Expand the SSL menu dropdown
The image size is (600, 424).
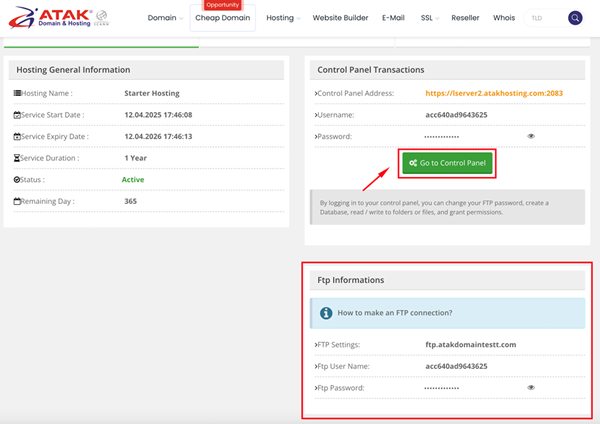[430, 18]
